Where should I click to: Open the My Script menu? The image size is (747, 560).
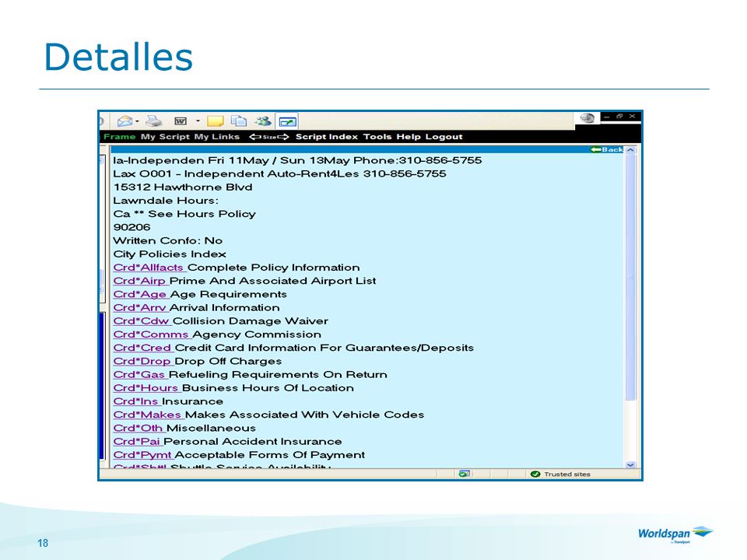pyautogui.click(x=165, y=137)
